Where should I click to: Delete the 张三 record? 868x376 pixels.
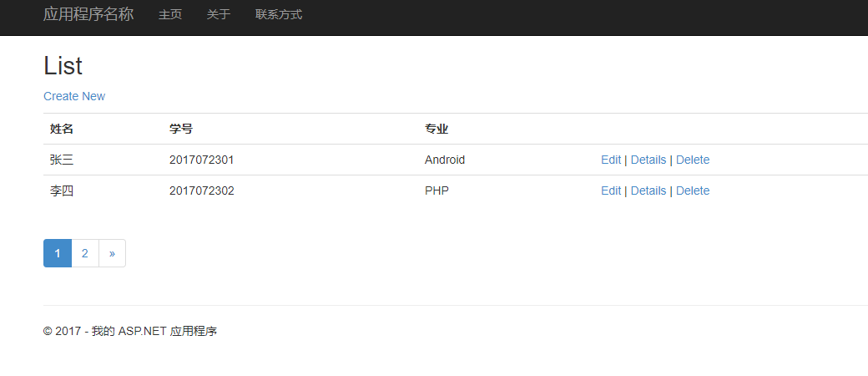point(693,160)
